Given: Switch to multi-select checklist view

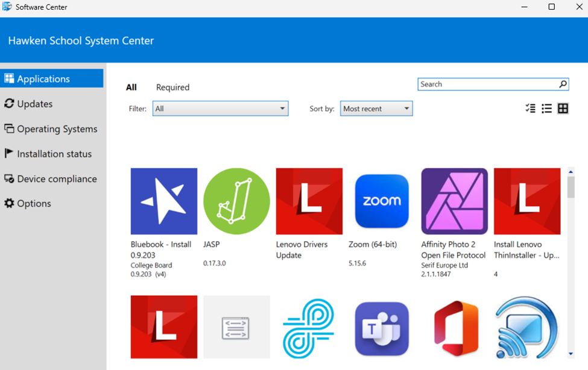Looking at the screenshot, I should (530, 108).
